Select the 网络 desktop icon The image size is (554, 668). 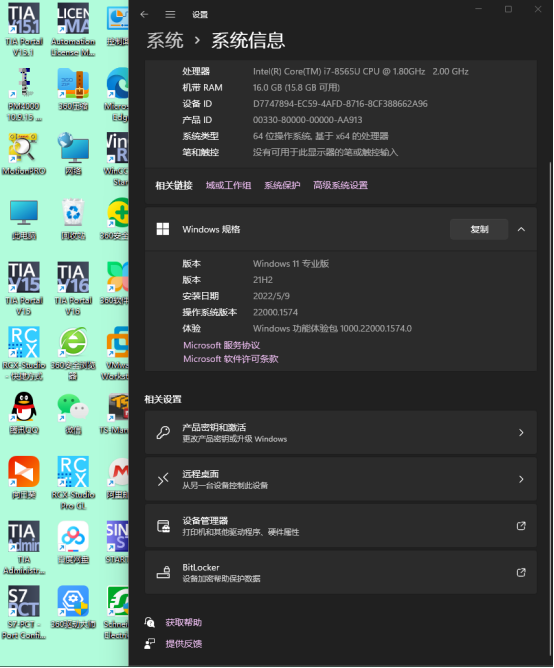[73, 154]
